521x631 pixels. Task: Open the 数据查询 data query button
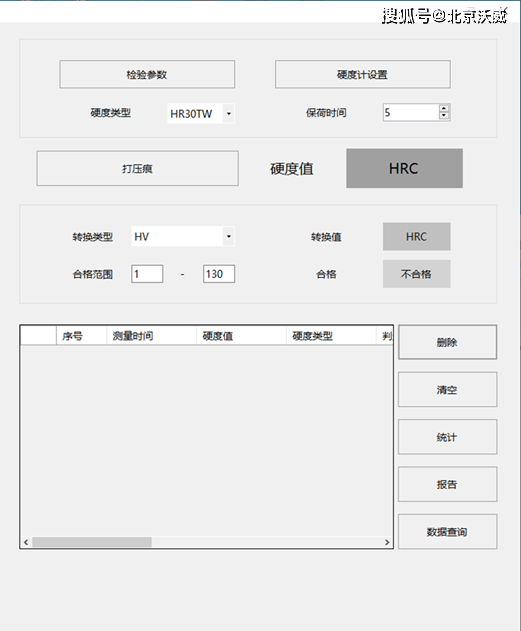[x=447, y=532]
